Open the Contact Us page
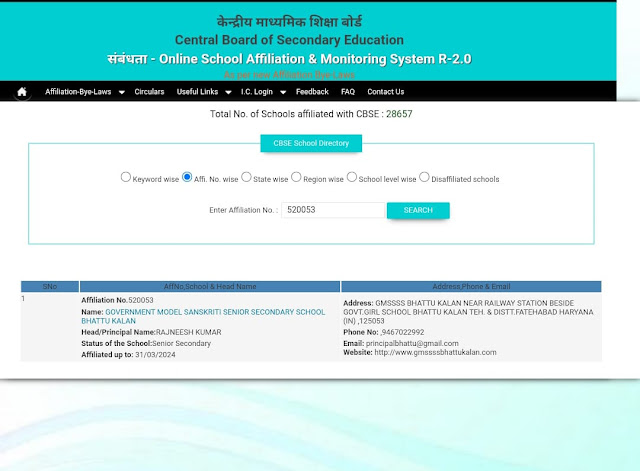 coord(386,92)
